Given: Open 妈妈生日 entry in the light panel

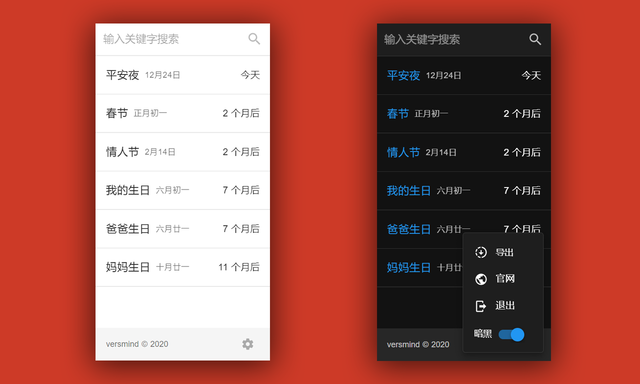Looking at the screenshot, I should tap(182, 267).
